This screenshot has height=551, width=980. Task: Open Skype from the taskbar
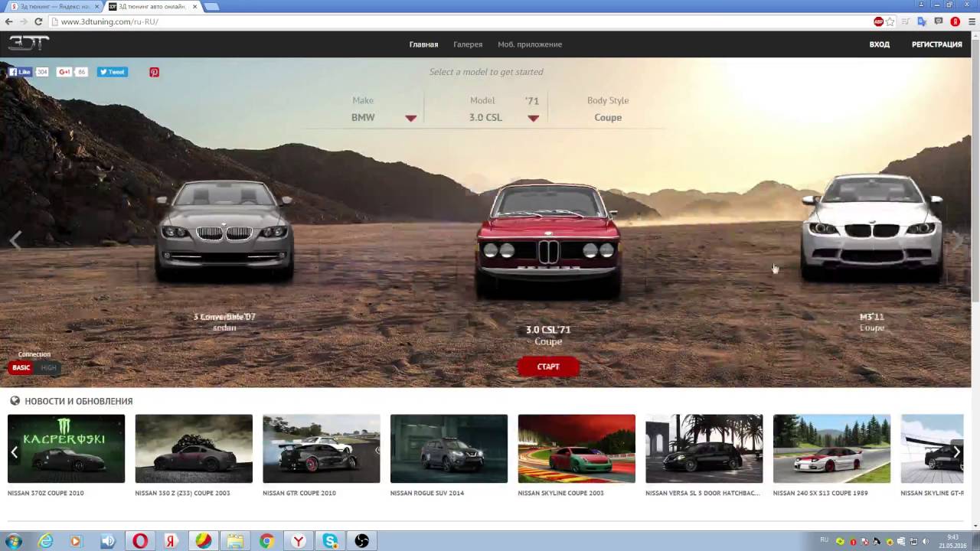[330, 541]
